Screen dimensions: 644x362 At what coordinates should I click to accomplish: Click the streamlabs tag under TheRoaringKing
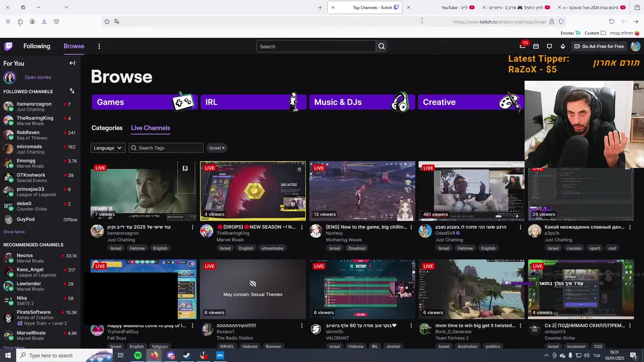pos(272,248)
